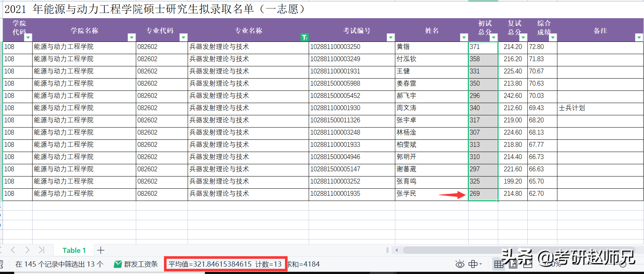This screenshot has width=644, height=274.
Task: Select cell with name 张学民
Action: click(x=432, y=194)
